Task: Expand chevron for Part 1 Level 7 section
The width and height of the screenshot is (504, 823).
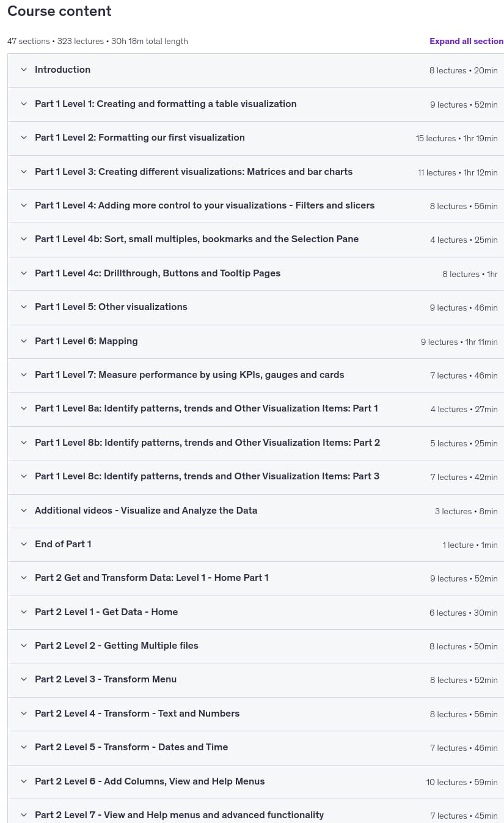Action: click(x=24, y=375)
